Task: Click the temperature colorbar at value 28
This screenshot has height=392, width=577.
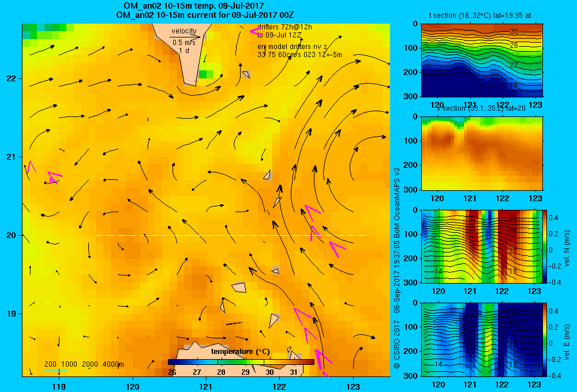Action: (221, 362)
